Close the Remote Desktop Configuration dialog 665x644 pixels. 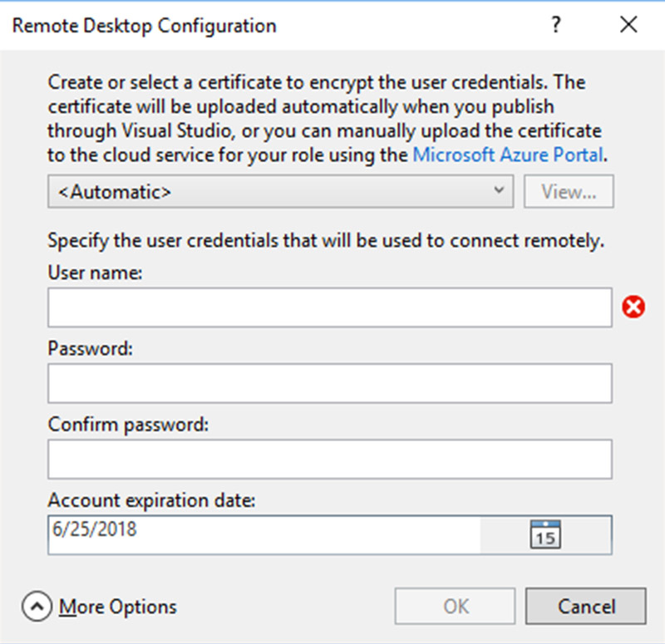point(628,25)
